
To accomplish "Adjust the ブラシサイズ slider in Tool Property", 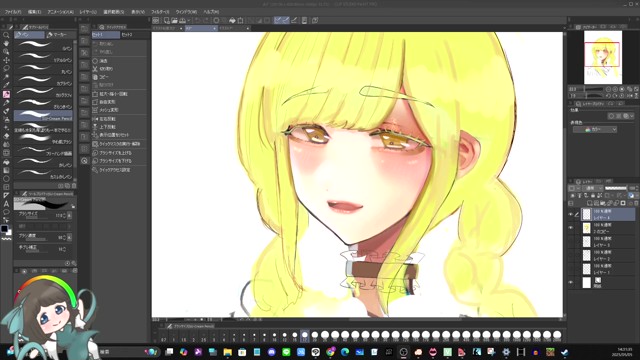I will click(38, 218).
